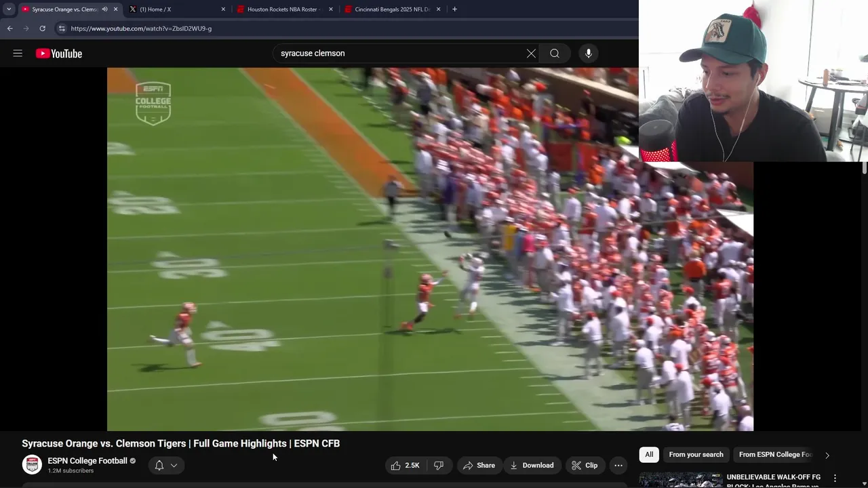Click the URL address bar
Image resolution: width=868 pixels, height=488 pixels.
(346, 28)
